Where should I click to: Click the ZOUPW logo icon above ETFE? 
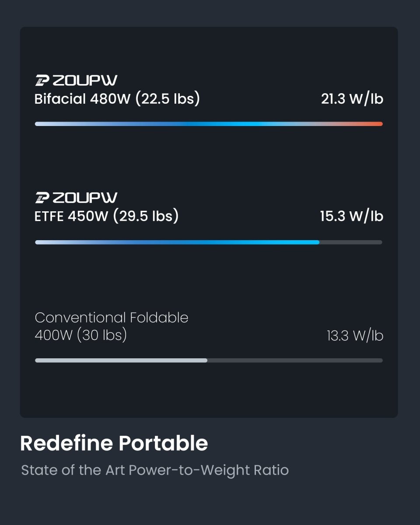pos(42,198)
